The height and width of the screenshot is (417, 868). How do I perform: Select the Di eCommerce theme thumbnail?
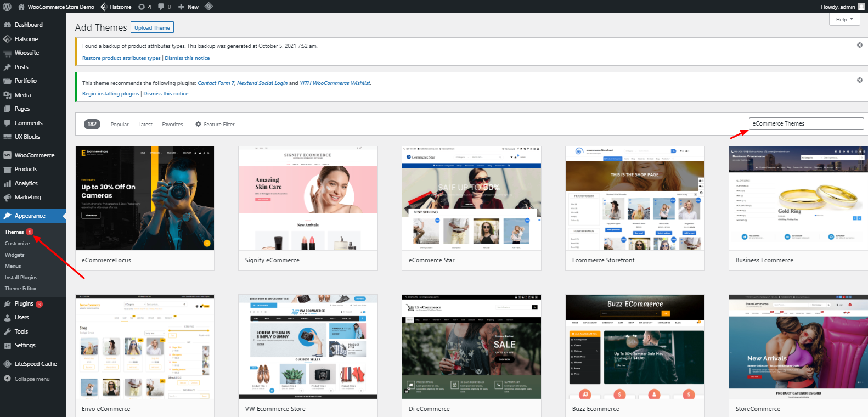pyautogui.click(x=471, y=347)
